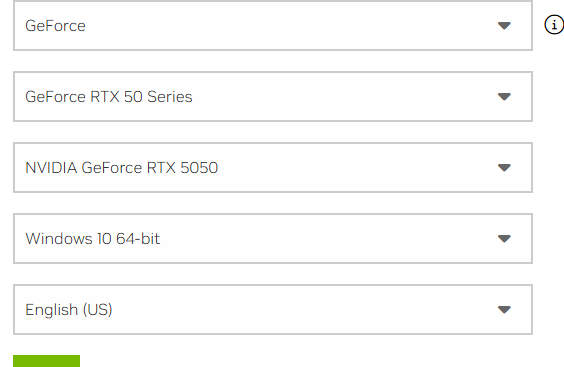Image resolution: width=564 pixels, height=367 pixels.
Task: Click the arrow beside Windows 10 64-bit
Action: [x=504, y=238]
